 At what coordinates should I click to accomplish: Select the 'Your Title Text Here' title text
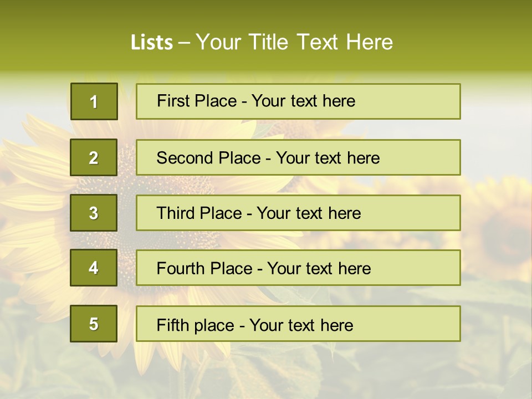coord(294,43)
